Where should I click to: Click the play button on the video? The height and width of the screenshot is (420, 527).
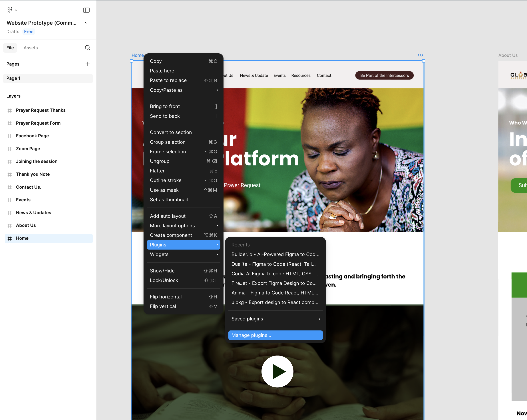point(277,371)
